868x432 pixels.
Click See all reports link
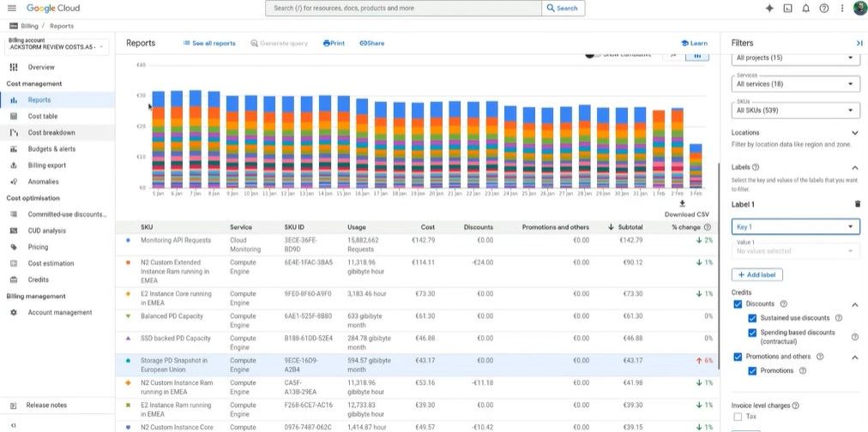(209, 43)
